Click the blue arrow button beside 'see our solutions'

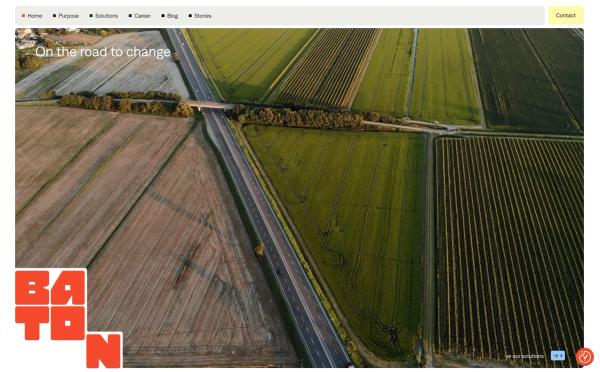[558, 356]
